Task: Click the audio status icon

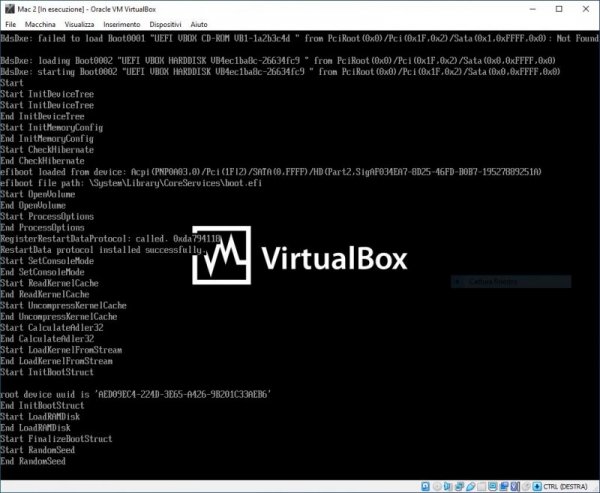Action: [x=447, y=486]
